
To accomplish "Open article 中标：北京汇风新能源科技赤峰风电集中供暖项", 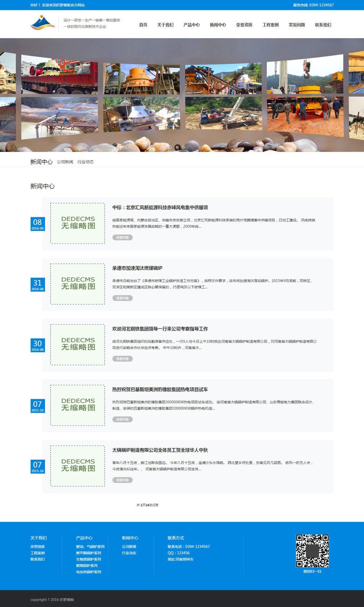I will coord(160,207).
